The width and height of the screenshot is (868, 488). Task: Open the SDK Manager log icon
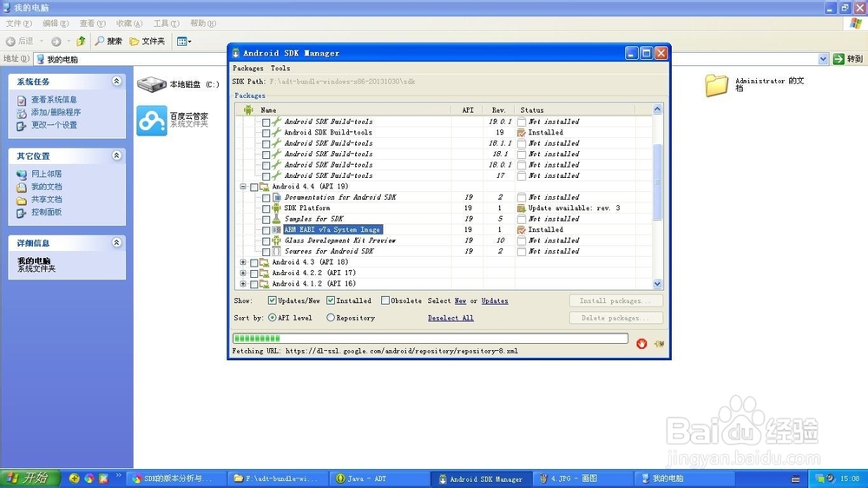[x=659, y=344]
